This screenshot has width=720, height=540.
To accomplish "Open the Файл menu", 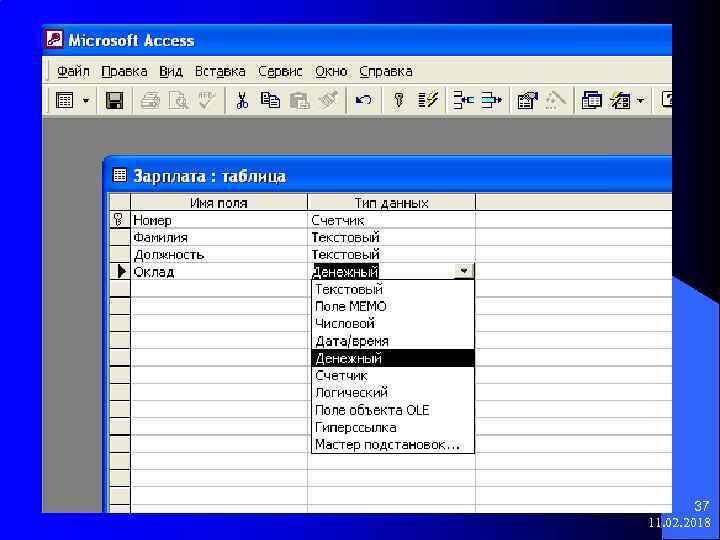I will [73, 71].
